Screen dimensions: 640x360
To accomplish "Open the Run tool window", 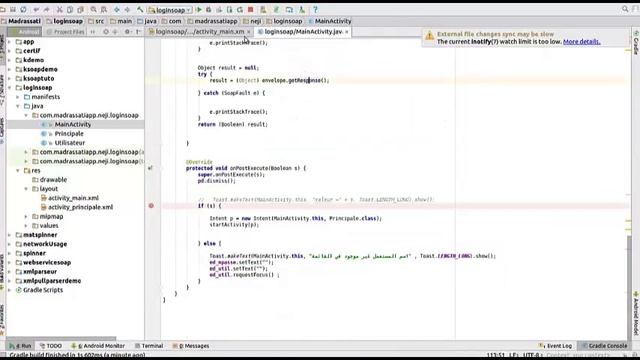I will [20, 346].
